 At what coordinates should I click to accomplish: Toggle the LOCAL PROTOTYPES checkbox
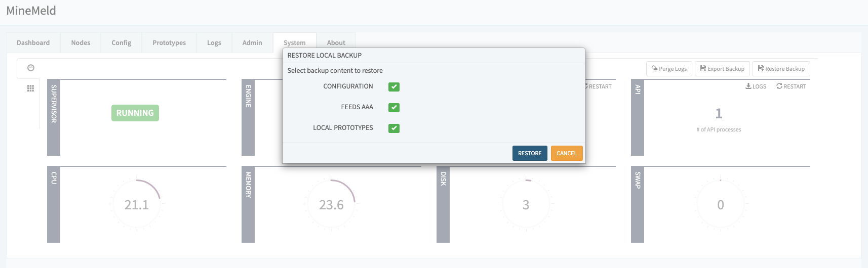coord(394,128)
